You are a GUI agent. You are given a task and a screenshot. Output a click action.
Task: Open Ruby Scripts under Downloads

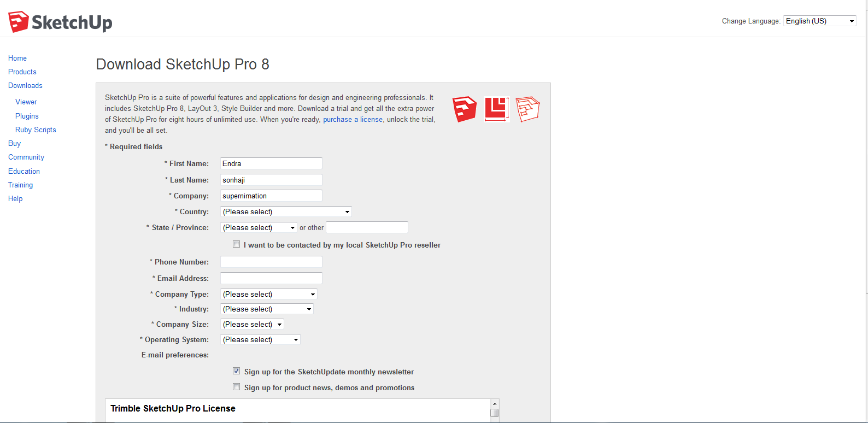[36, 130]
